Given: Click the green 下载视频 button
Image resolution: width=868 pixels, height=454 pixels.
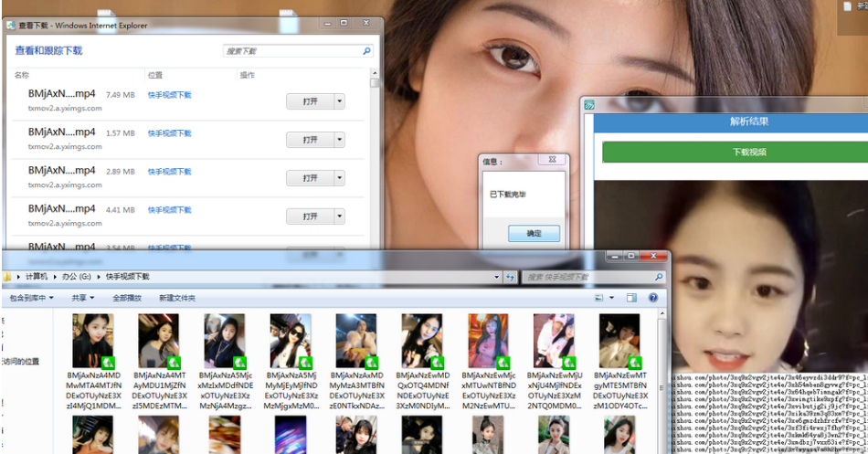Looking at the screenshot, I should (736, 152).
